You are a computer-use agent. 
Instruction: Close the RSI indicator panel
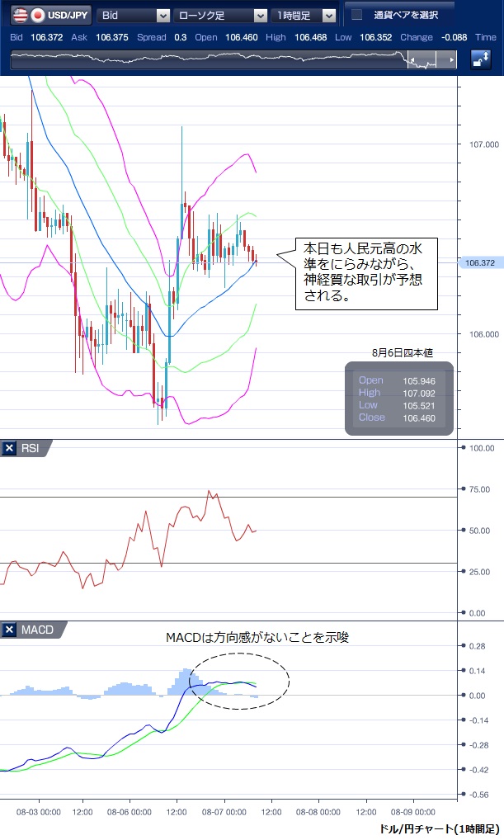click(10, 448)
